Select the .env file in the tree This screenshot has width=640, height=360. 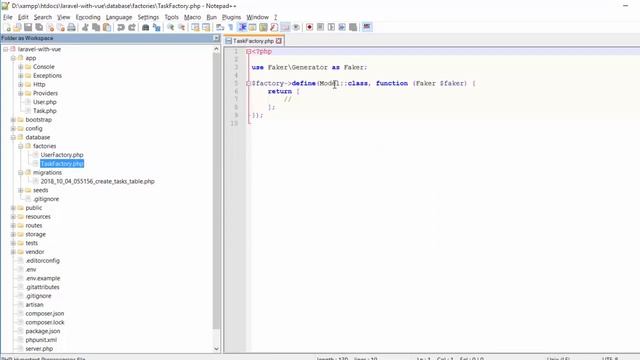[31, 269]
